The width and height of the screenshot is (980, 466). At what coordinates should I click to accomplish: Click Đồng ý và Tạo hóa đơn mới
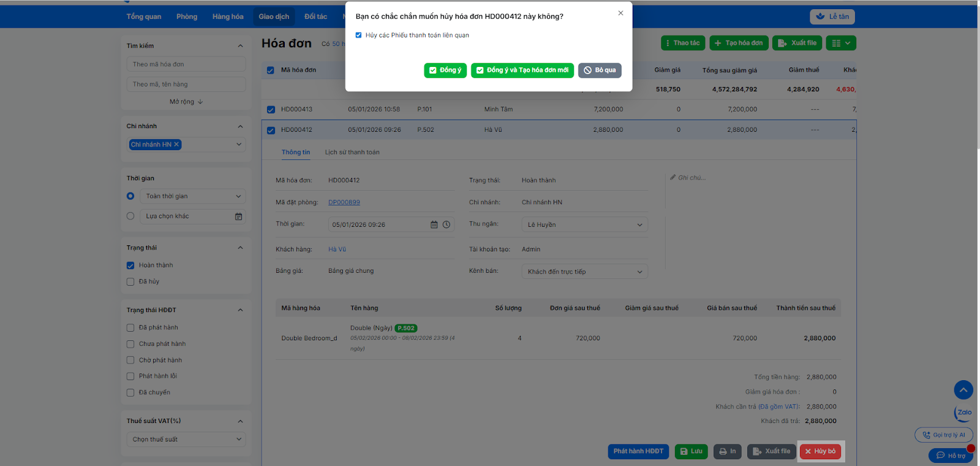(x=522, y=71)
